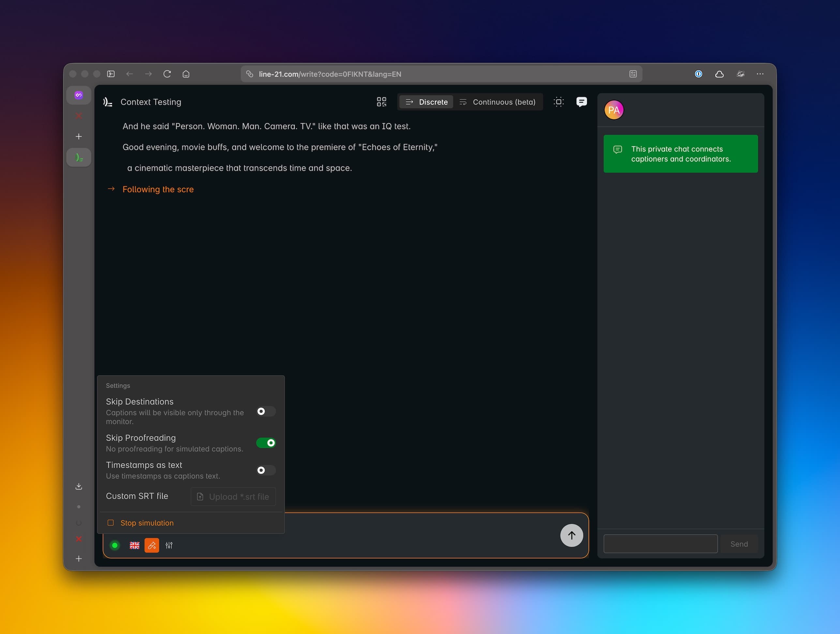The height and width of the screenshot is (634, 840).
Task: Click the Send button in chat
Action: [739, 544]
